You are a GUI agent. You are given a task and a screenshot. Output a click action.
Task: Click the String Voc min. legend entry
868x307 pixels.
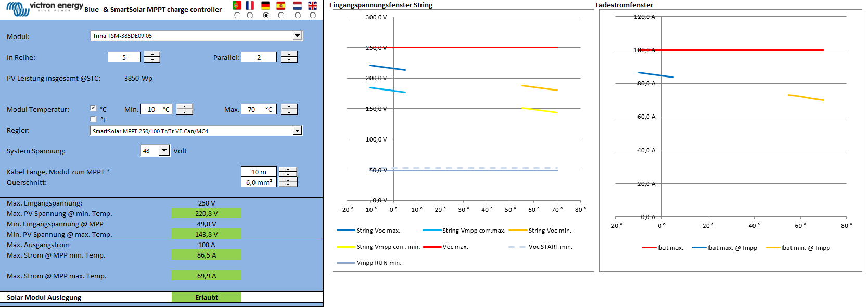540,231
